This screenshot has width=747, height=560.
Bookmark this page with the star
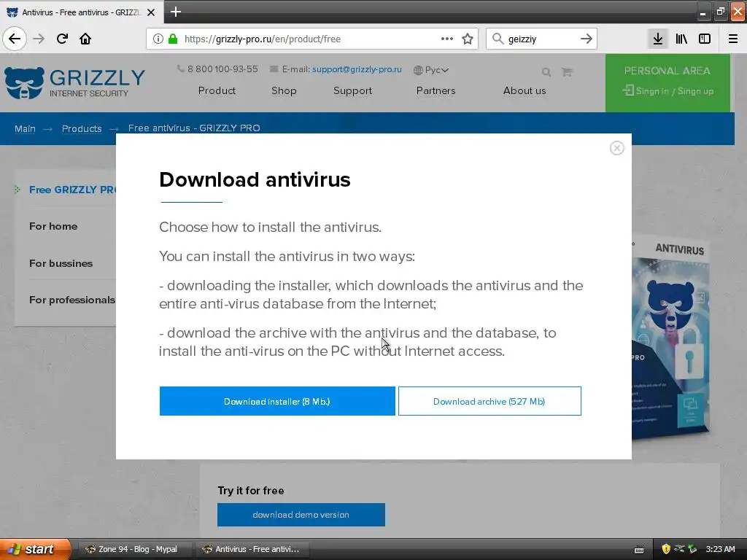468,39
